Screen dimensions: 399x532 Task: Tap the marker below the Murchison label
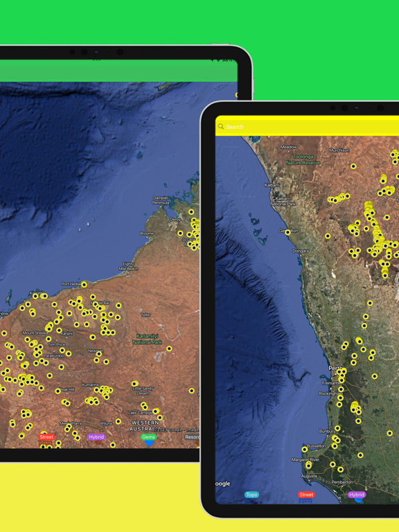[x=353, y=166]
